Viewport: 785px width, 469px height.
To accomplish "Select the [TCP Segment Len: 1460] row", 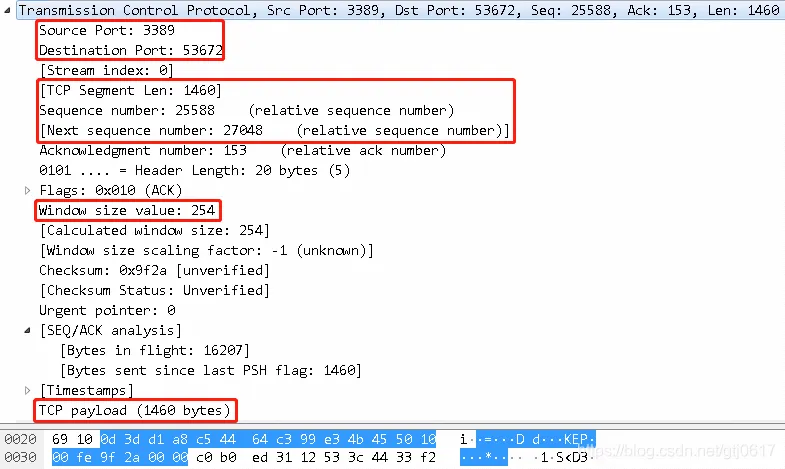I will [131, 90].
